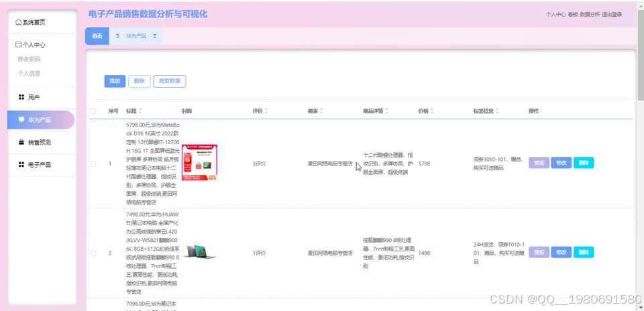
Task: Click the 1评价 cell in row 2
Action: [x=259, y=253]
